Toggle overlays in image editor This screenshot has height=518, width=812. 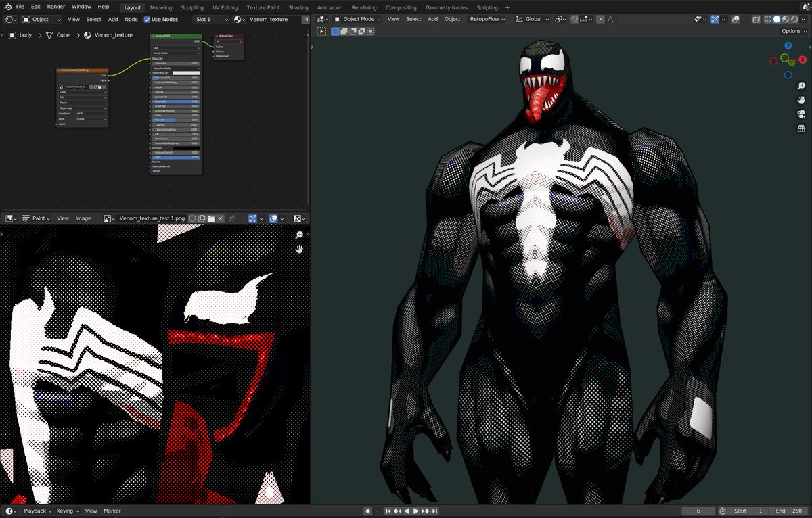273,218
